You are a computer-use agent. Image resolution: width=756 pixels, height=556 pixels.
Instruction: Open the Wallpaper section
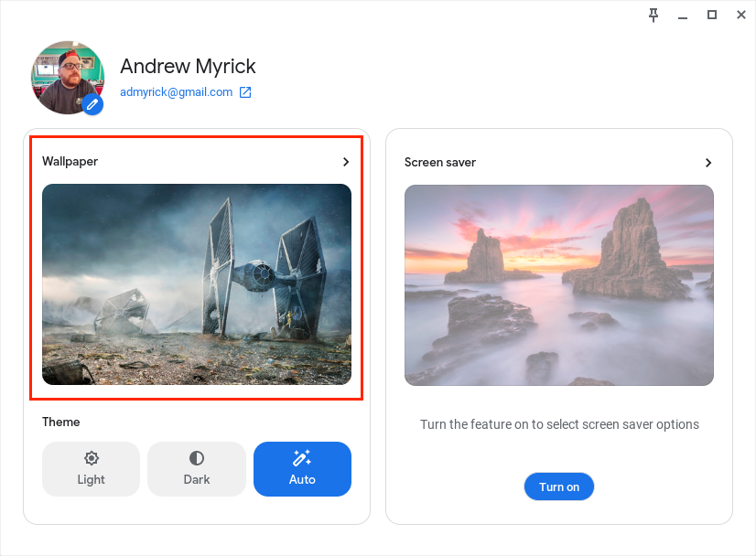click(70, 161)
